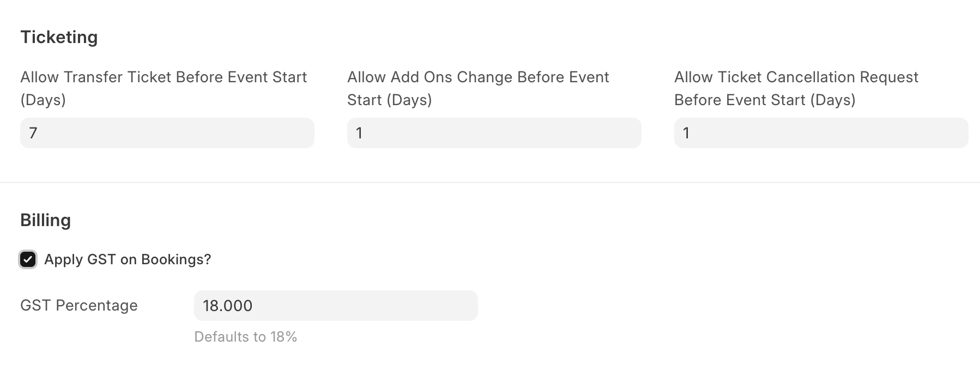The width and height of the screenshot is (980, 389).
Task: Toggle the Apply GST on Bookings checkbox
Action: click(x=28, y=259)
